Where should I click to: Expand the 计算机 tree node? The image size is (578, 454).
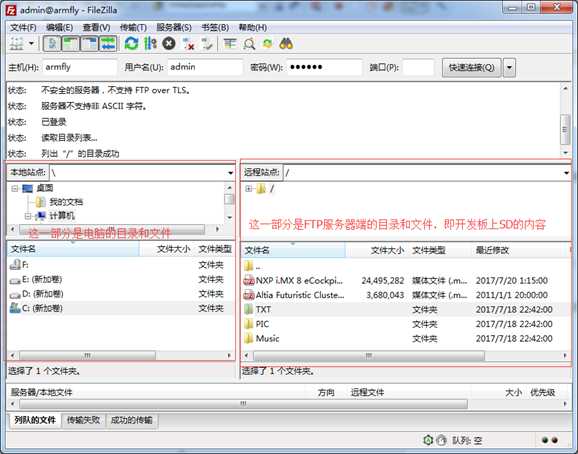[x=28, y=216]
